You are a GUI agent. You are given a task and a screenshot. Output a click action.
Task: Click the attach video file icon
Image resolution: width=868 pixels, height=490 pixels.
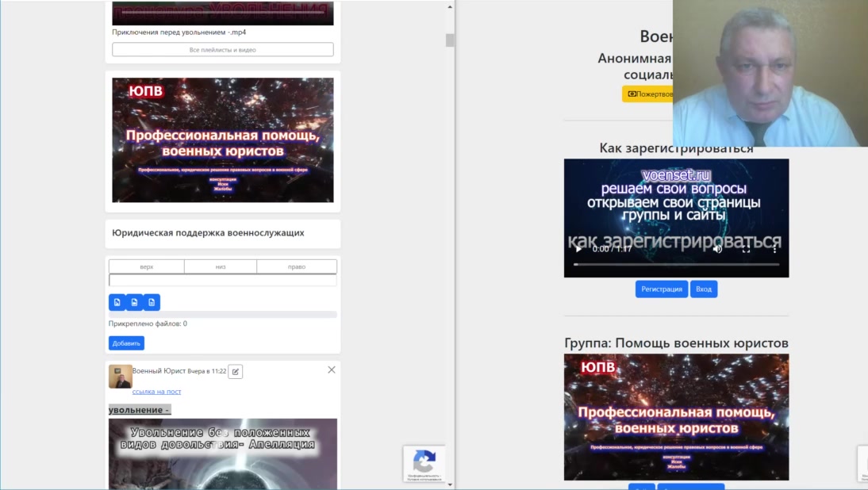134,302
